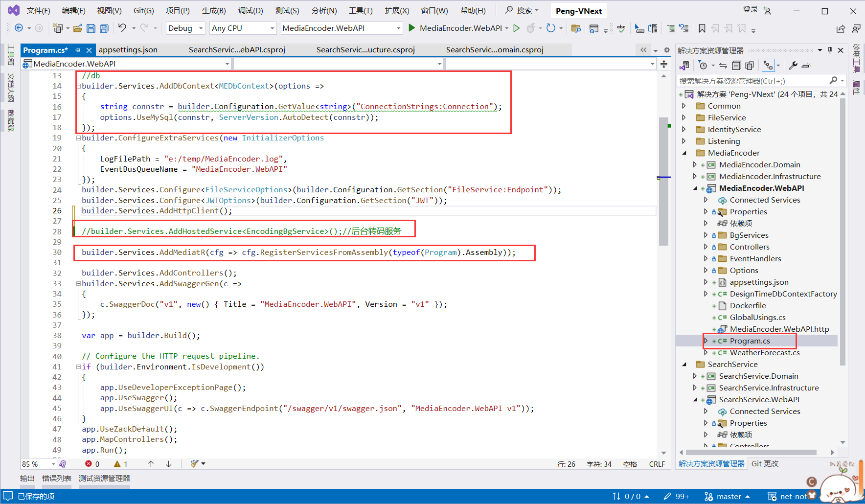Click the Uncomment selected lines icon
865x504 pixels.
[x=684, y=28]
